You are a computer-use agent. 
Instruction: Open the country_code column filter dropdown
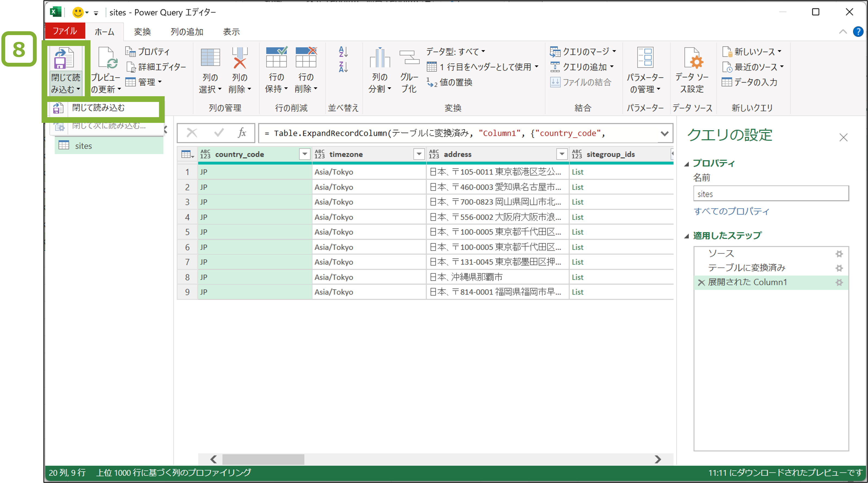304,154
